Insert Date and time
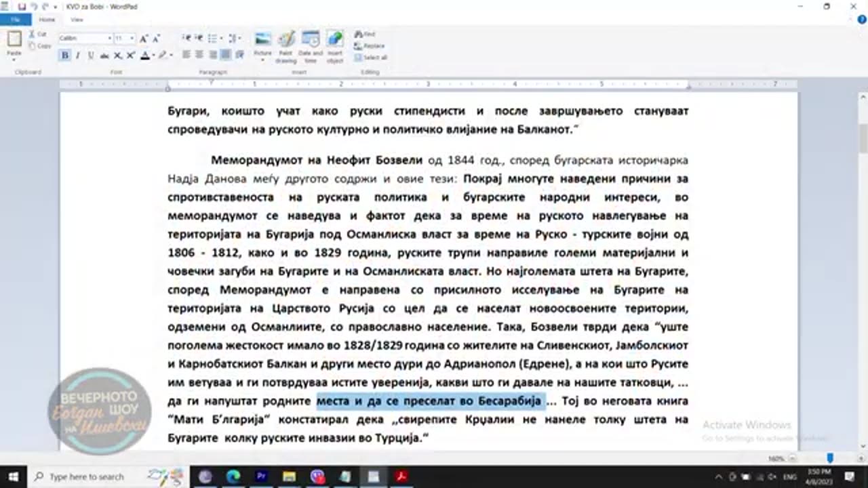This screenshot has width=868, height=488. click(310, 47)
